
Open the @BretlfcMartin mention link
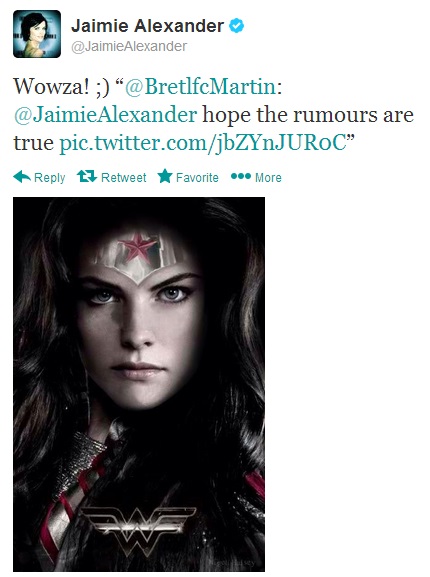[x=201, y=87]
